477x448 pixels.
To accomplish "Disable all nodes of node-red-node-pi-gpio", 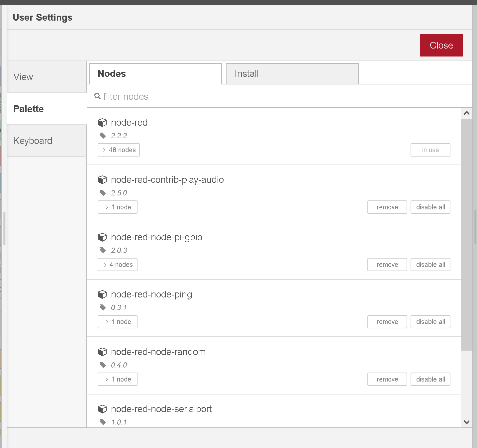I will click(430, 265).
